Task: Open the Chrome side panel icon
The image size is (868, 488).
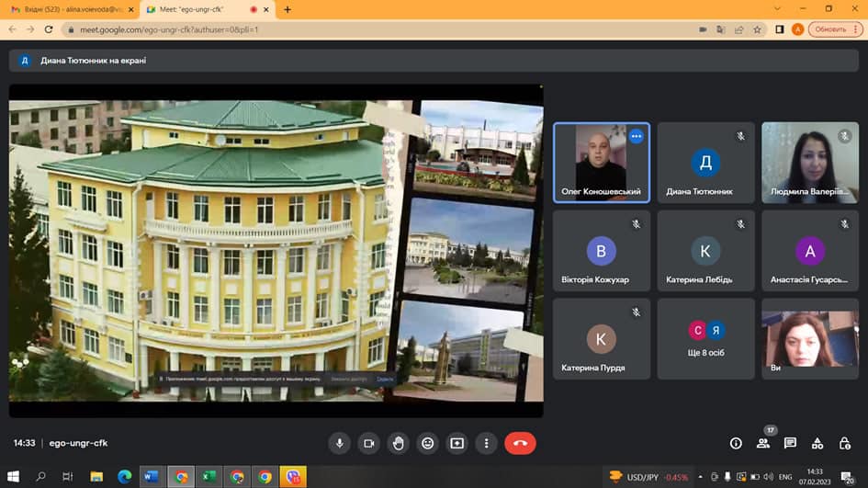Action: tap(780, 29)
